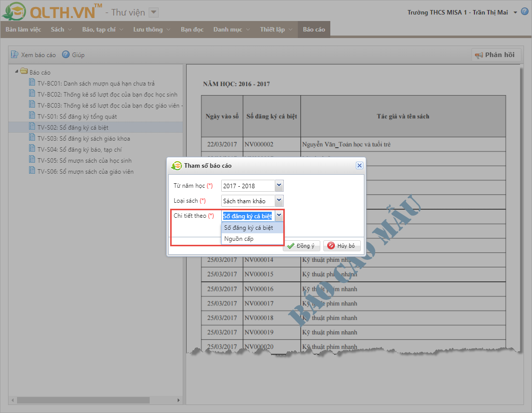Click document icon beside TV-BC02 report
This screenshot has width=532, height=413.
(32, 93)
